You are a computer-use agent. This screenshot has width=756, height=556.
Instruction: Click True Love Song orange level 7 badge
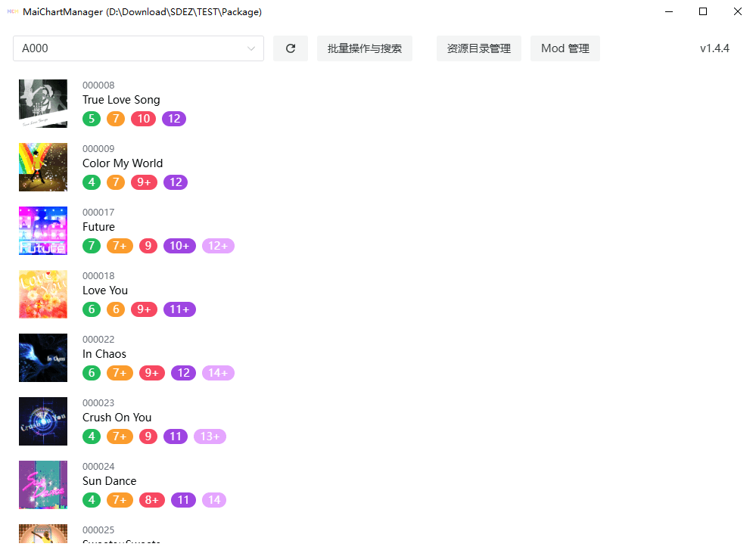[x=116, y=119]
